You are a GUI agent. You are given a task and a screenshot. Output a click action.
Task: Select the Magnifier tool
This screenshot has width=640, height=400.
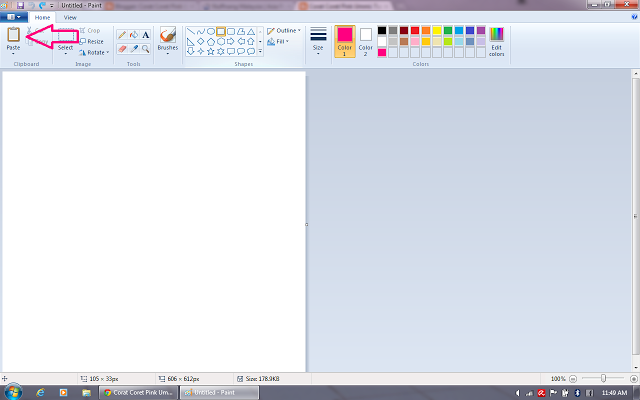tap(146, 48)
